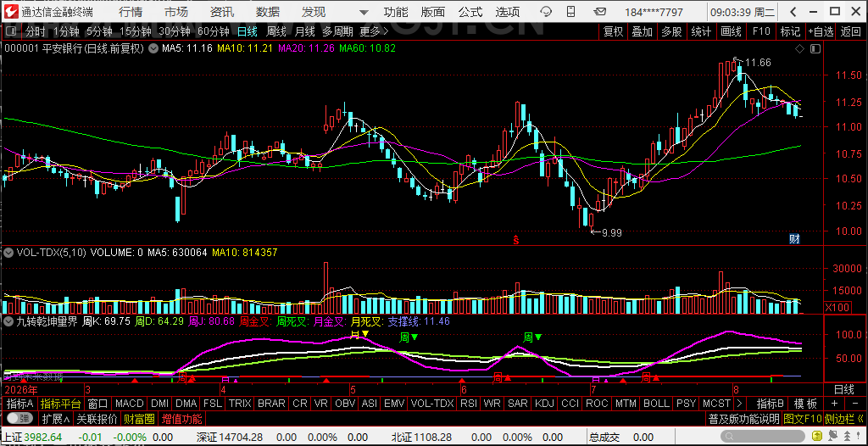The image size is (868, 446).
Task: Open the 资讯 menu
Action: tap(222, 12)
